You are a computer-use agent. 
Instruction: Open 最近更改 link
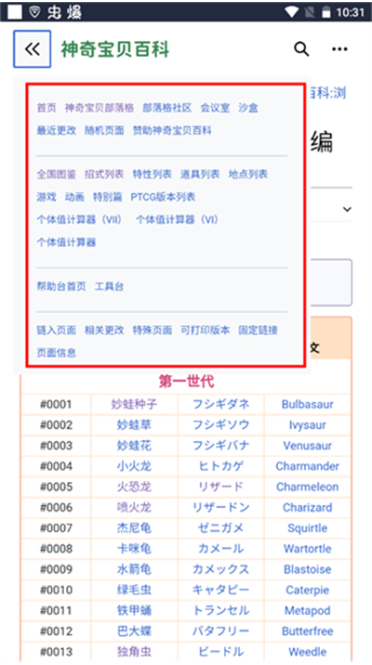point(56,130)
